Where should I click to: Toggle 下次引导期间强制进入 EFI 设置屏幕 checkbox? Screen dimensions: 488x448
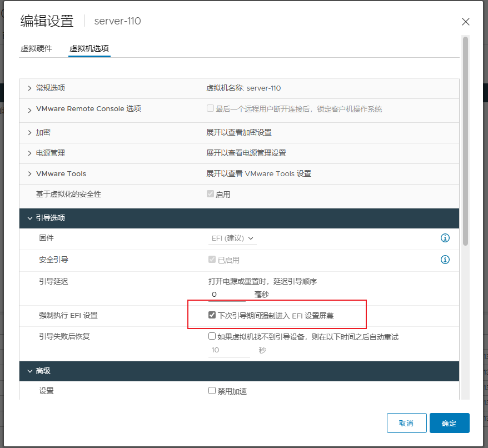tap(212, 315)
